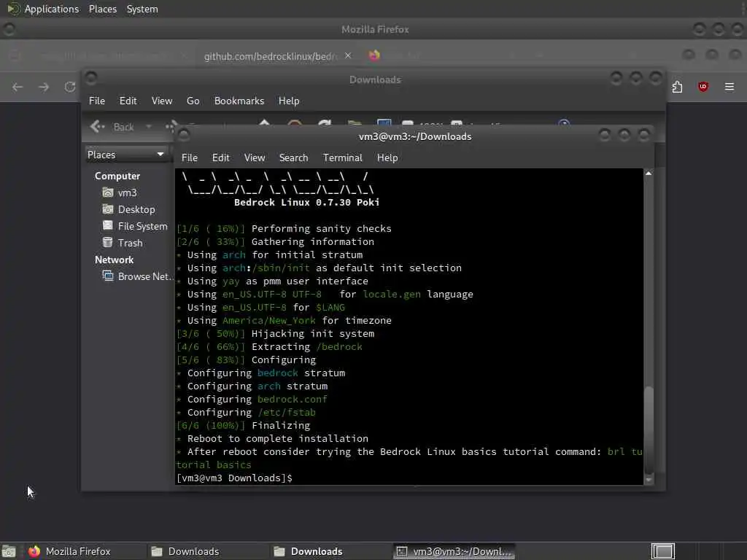Click the Firefox icon in the taskbar
Screen dimensions: 747x560
coord(34,551)
